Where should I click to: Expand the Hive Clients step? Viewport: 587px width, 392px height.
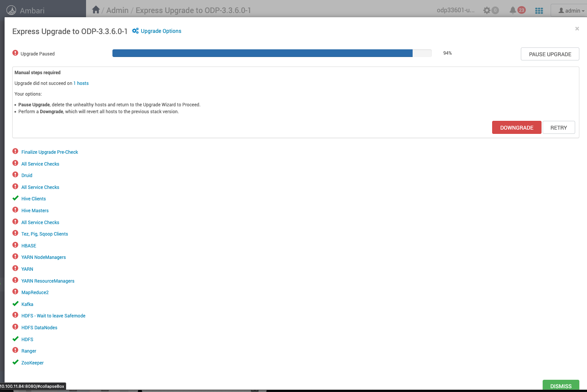pos(34,199)
